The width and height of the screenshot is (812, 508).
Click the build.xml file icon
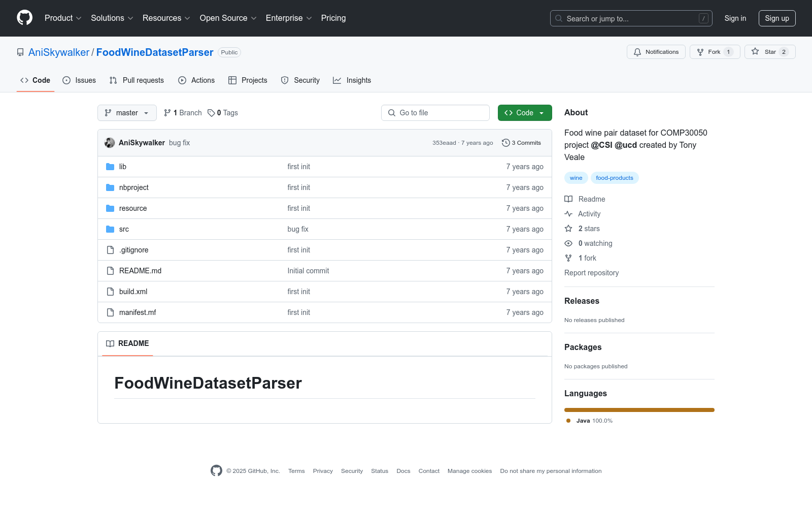pos(110,292)
